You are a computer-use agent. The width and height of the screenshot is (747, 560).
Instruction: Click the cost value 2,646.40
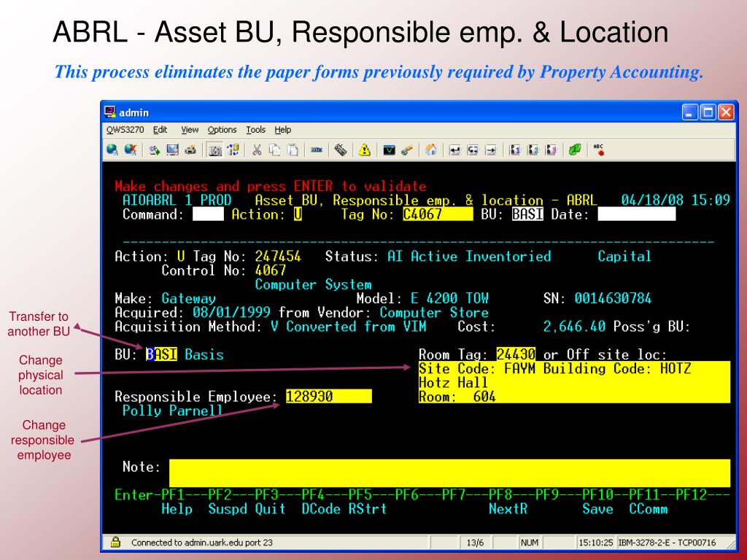click(574, 326)
